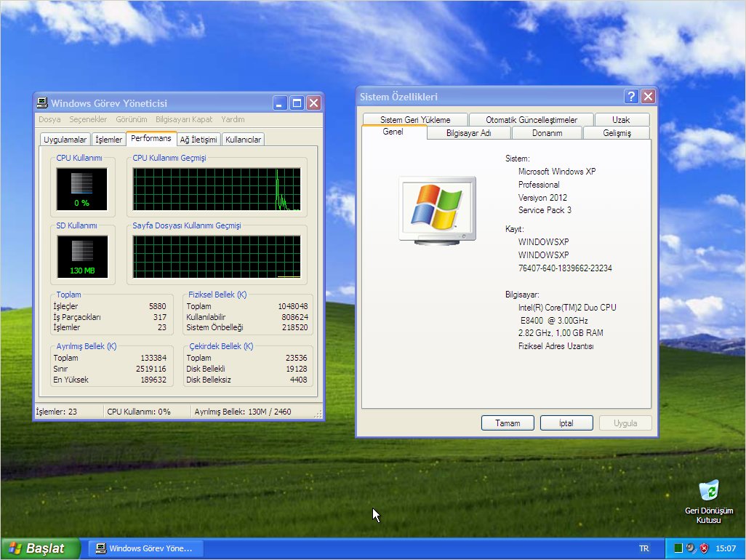746x560 pixels.
Task: Click the En Yüksek value 189632
Action: point(153,380)
